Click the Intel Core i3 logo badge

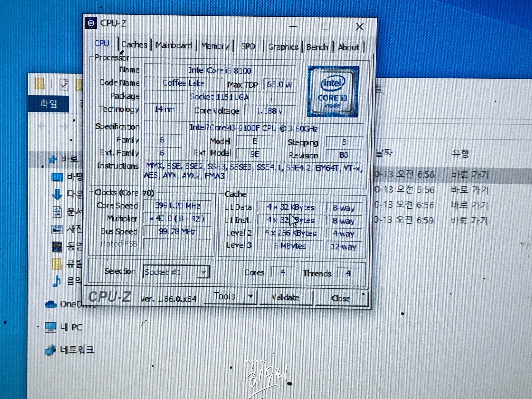333,92
